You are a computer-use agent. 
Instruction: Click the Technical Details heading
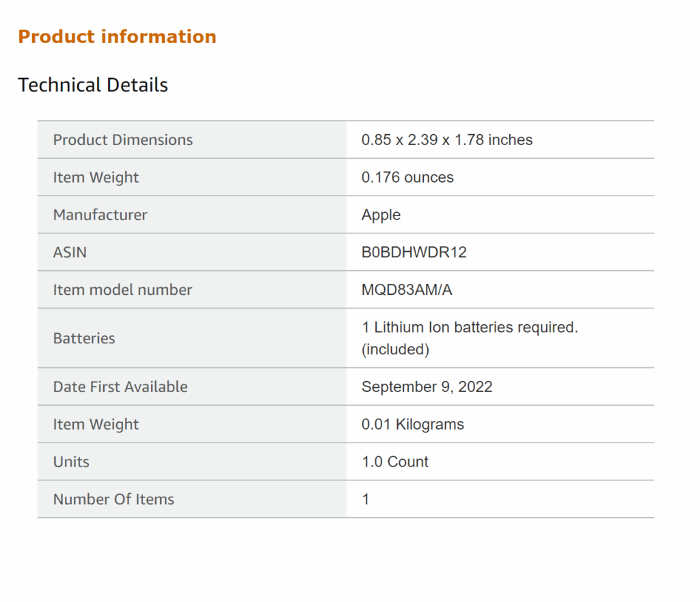(x=93, y=86)
